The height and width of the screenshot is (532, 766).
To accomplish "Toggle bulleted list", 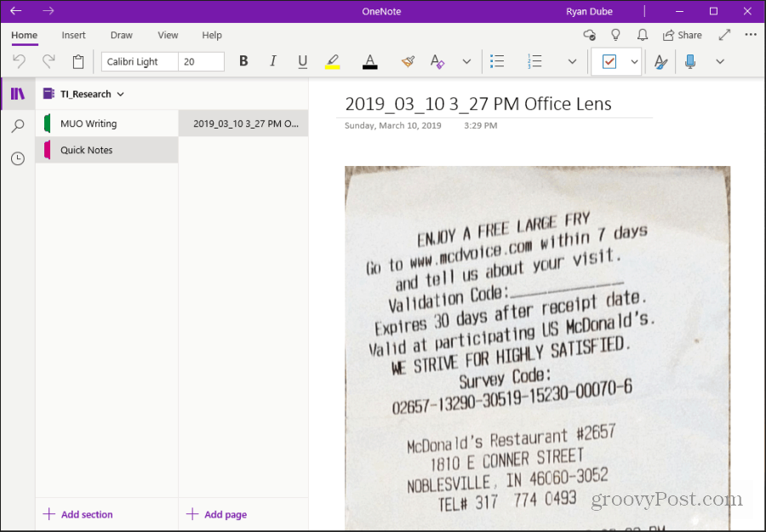I will point(497,61).
